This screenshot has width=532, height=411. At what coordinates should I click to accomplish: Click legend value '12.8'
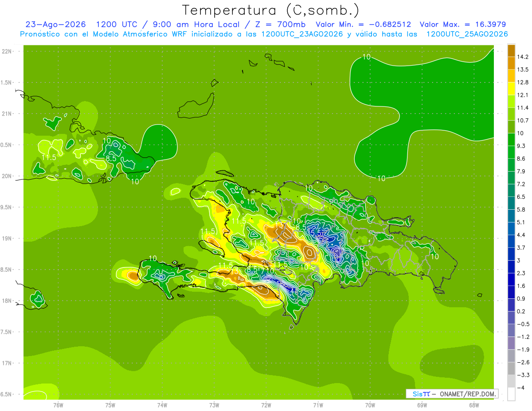(523, 82)
